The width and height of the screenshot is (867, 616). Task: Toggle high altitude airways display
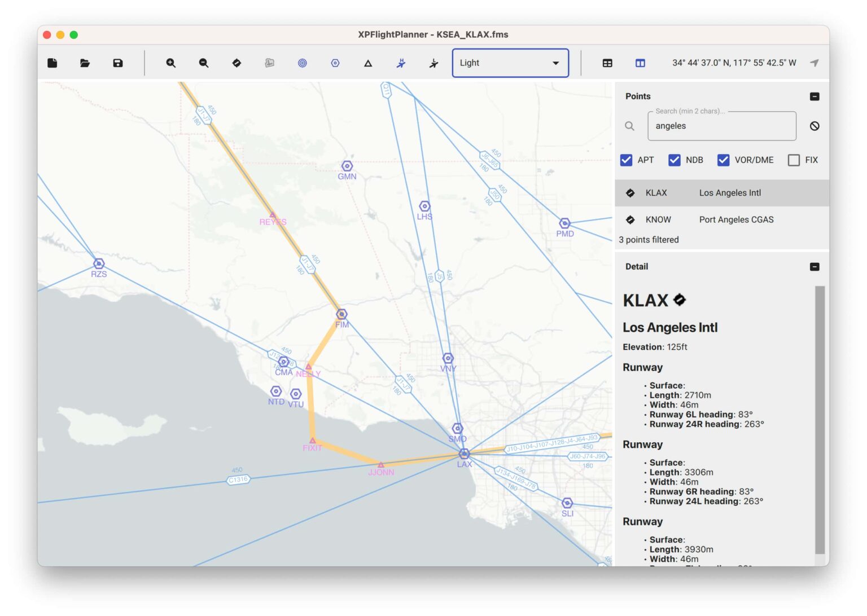point(400,63)
